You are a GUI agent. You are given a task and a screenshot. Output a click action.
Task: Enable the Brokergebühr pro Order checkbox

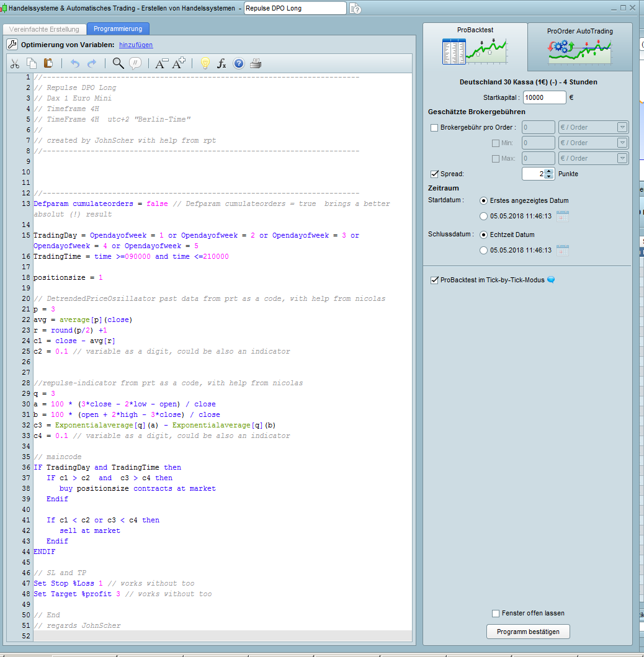point(434,128)
